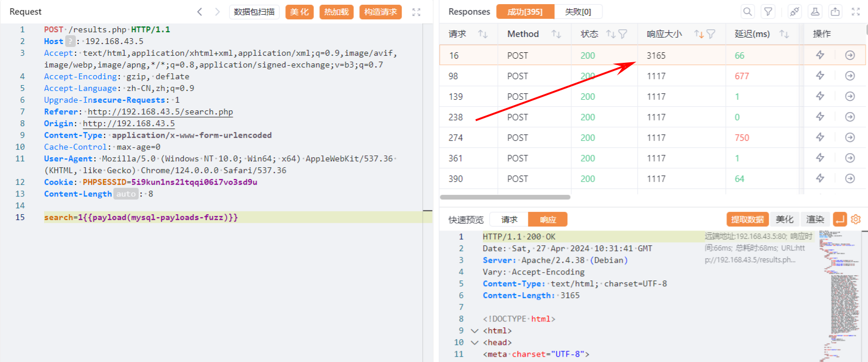Image resolution: width=868 pixels, height=362 pixels.
Task: Filter the 响应大小 column with the funnel
Action: coord(711,34)
